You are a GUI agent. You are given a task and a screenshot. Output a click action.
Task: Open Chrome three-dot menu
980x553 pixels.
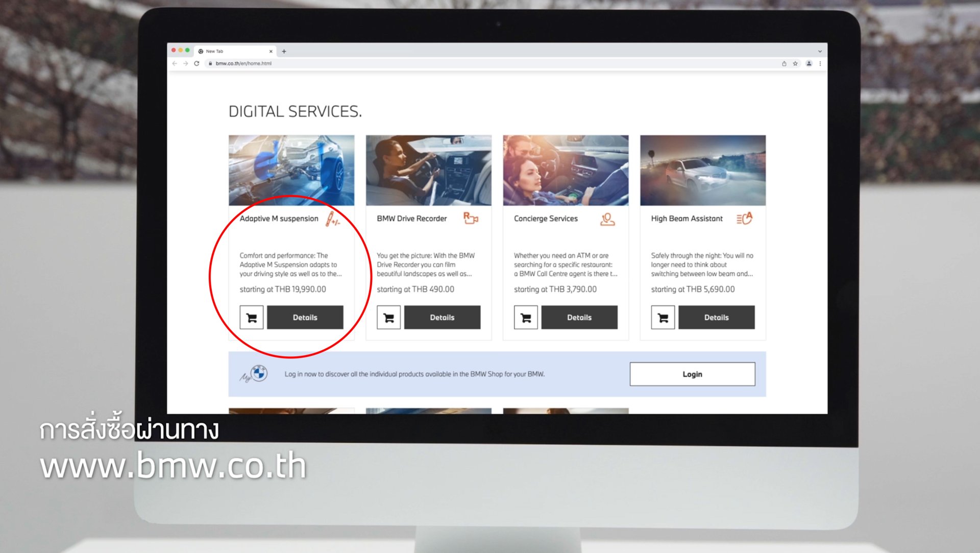click(820, 63)
